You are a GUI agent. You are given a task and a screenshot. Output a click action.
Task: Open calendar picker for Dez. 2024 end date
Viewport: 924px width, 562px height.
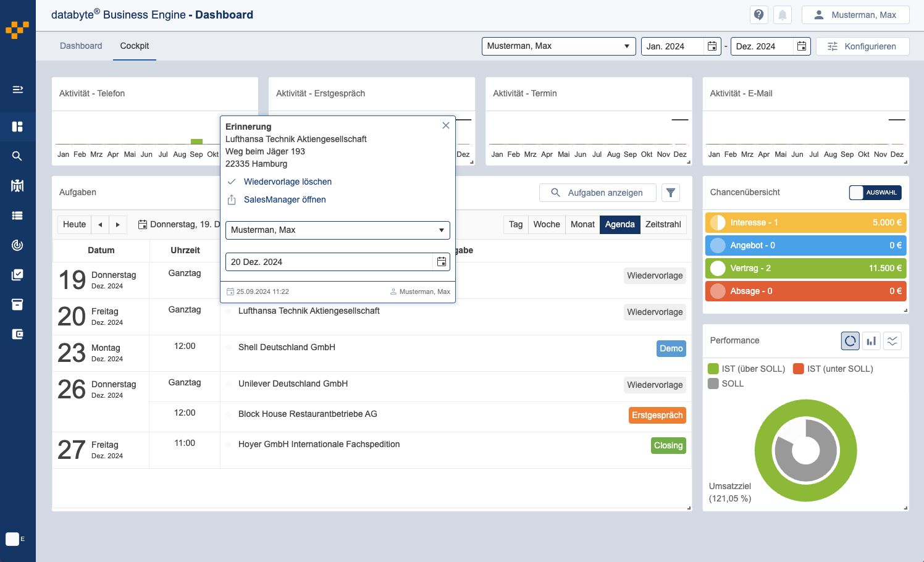point(801,46)
